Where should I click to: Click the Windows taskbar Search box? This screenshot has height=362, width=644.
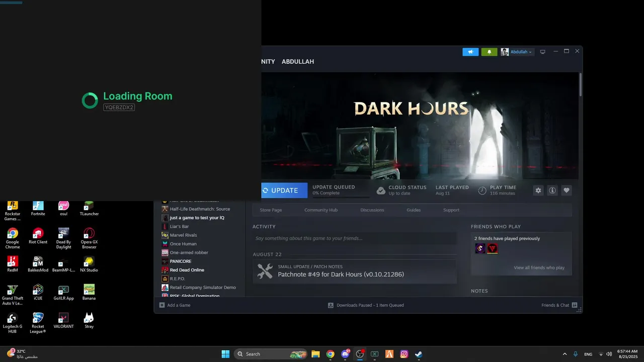pos(270,354)
